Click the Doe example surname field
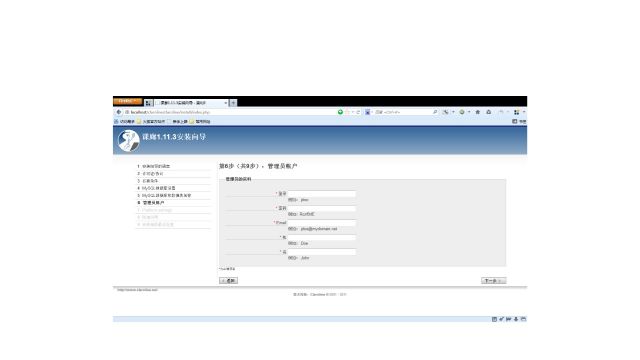 (322, 238)
